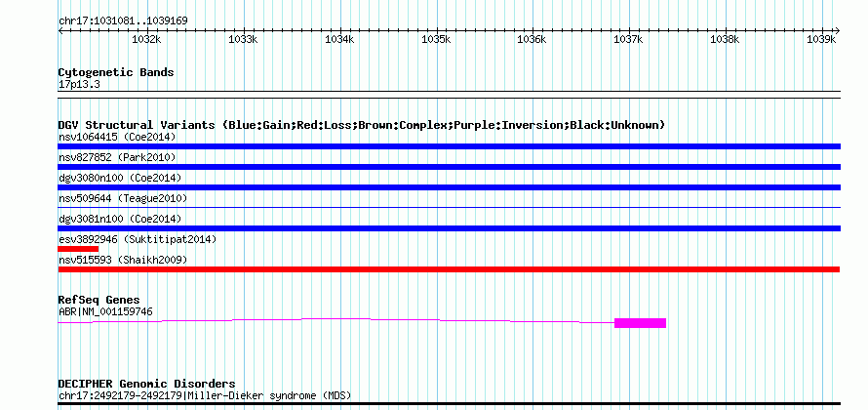Screen dimensions: 868x410
Task: Click the black Miller-Dieker syndrome bar
Action: pyautogui.click(x=449, y=403)
